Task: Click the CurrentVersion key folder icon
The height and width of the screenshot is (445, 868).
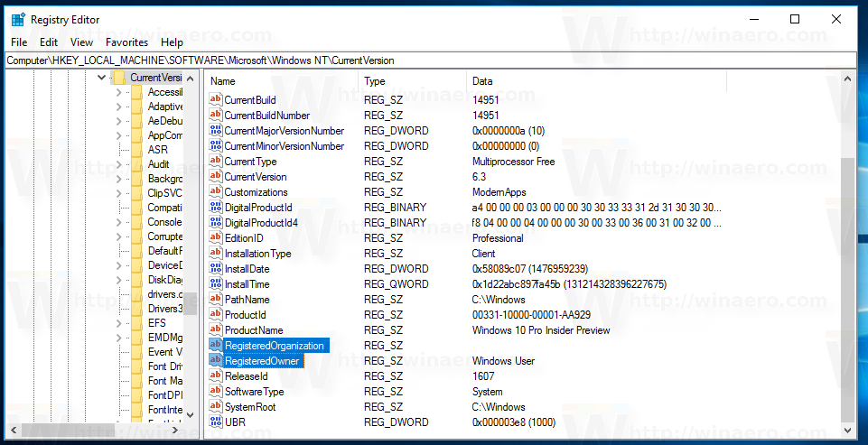Action: tap(119, 78)
